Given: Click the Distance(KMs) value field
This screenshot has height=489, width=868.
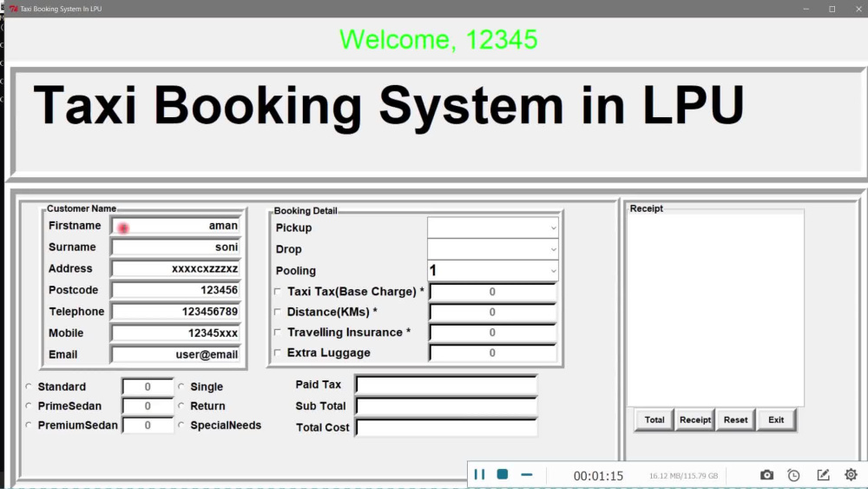Looking at the screenshot, I should click(493, 313).
